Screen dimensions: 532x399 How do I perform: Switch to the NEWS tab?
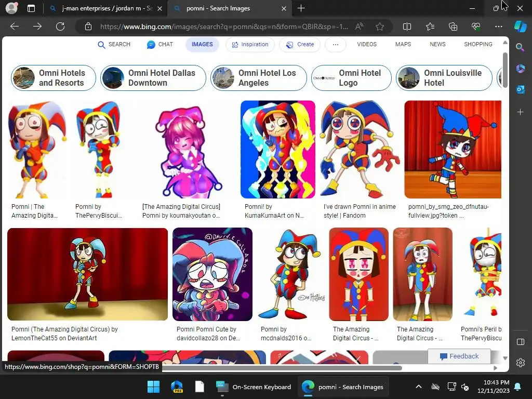[437, 45]
